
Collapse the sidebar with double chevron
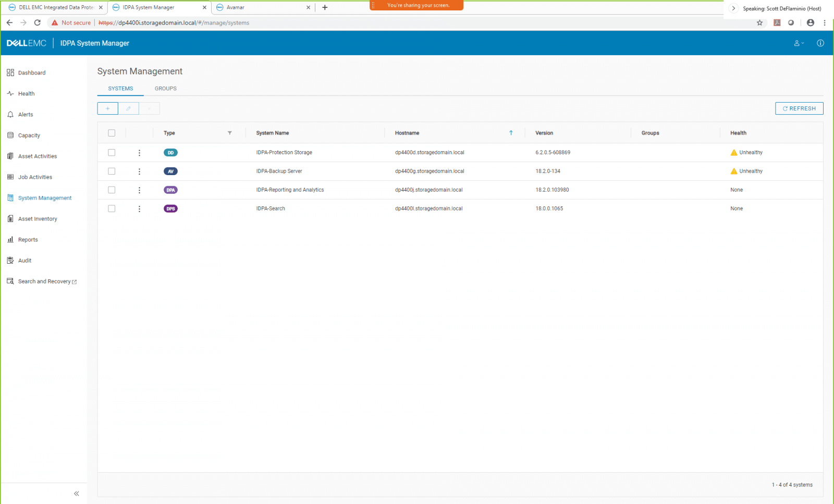pyautogui.click(x=77, y=494)
